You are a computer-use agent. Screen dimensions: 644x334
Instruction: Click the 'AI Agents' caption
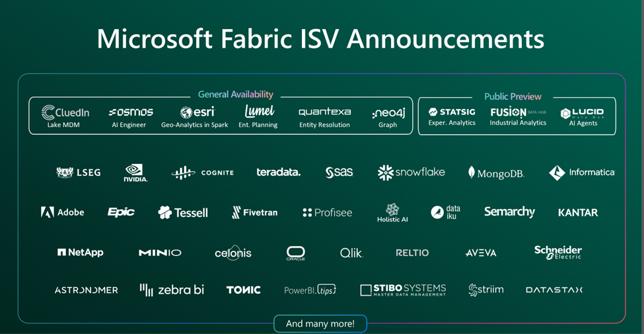click(583, 124)
